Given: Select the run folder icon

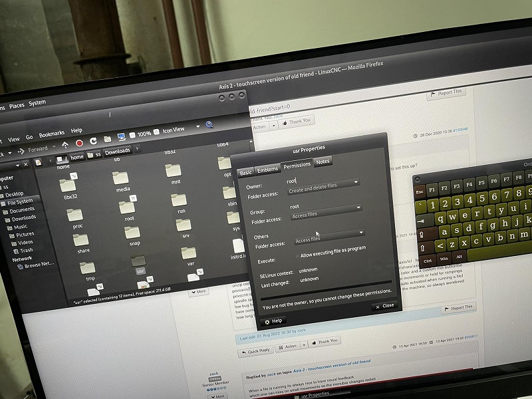Looking at the screenshot, I should [x=179, y=200].
